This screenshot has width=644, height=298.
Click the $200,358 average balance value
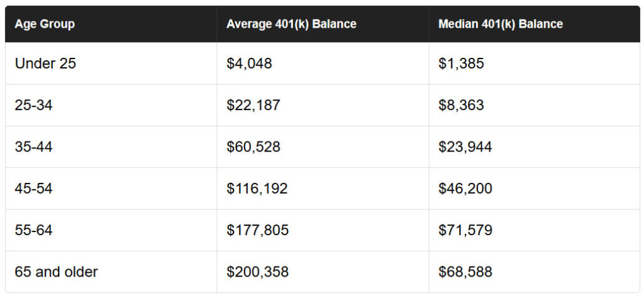coord(258,272)
